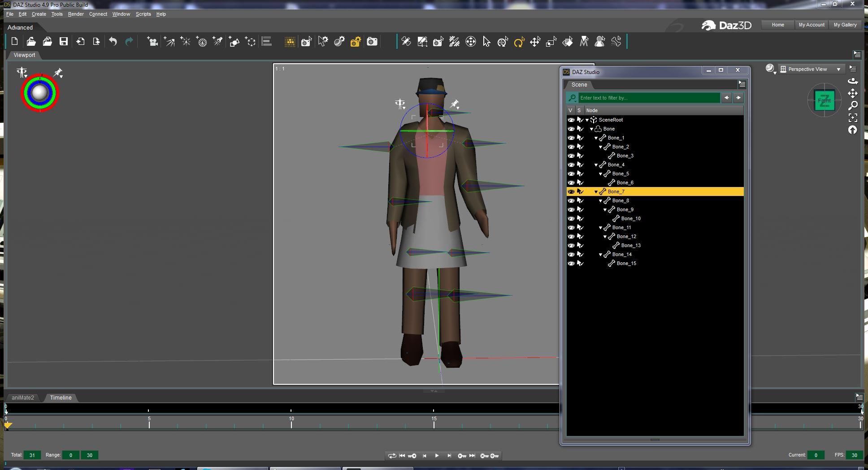
Task: Click the Render camera icon
Action: (372, 42)
